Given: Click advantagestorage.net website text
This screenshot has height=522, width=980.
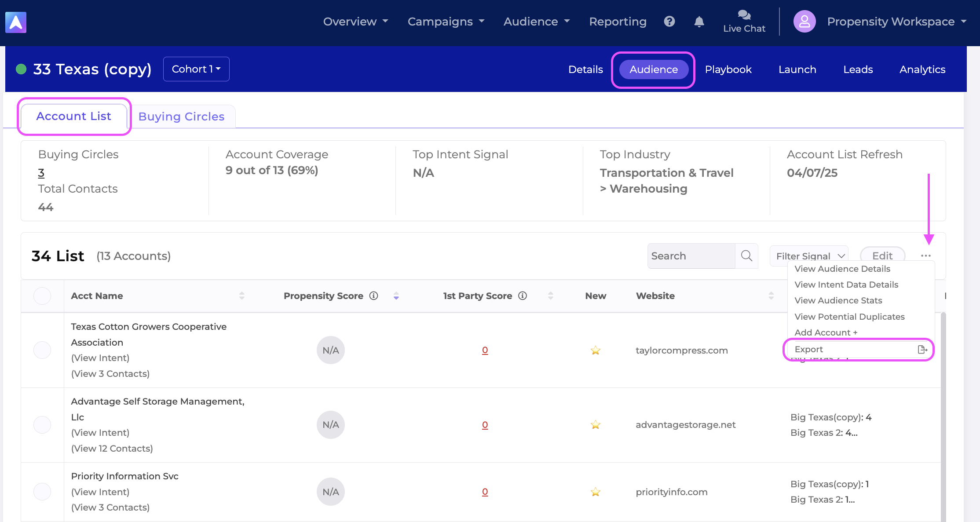Looking at the screenshot, I should pos(686,425).
